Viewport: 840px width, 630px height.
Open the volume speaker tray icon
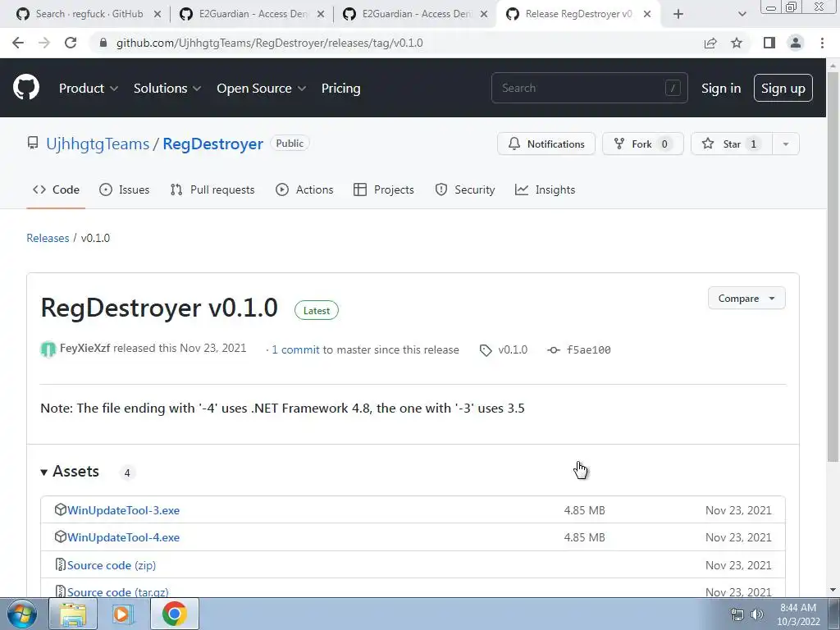757,614
